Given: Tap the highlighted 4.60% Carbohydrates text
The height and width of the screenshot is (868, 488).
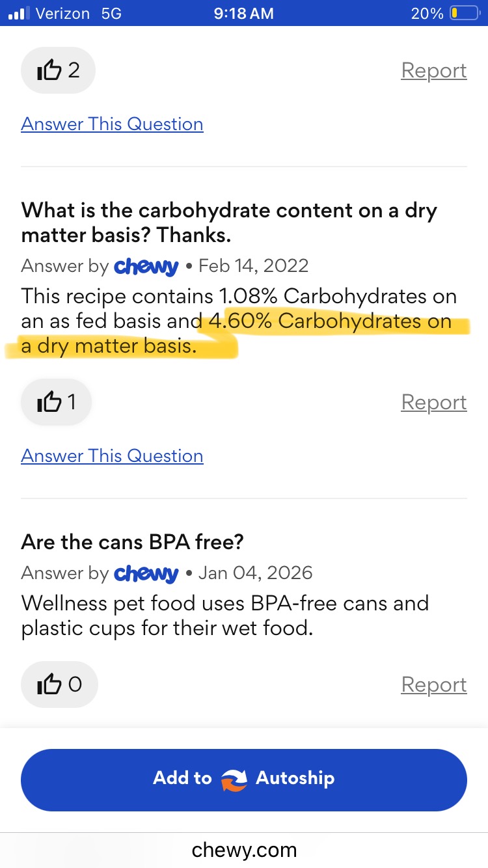Looking at the screenshot, I should [329, 322].
